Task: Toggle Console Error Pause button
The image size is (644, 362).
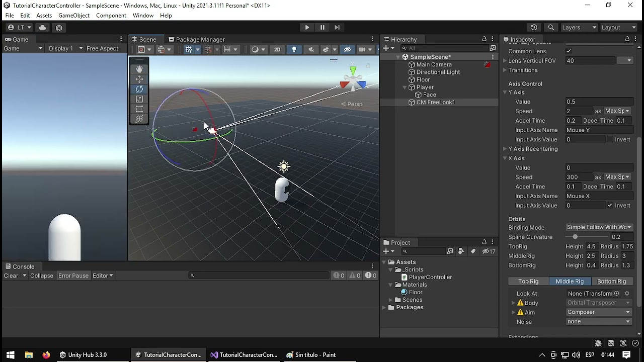Action: click(x=73, y=276)
